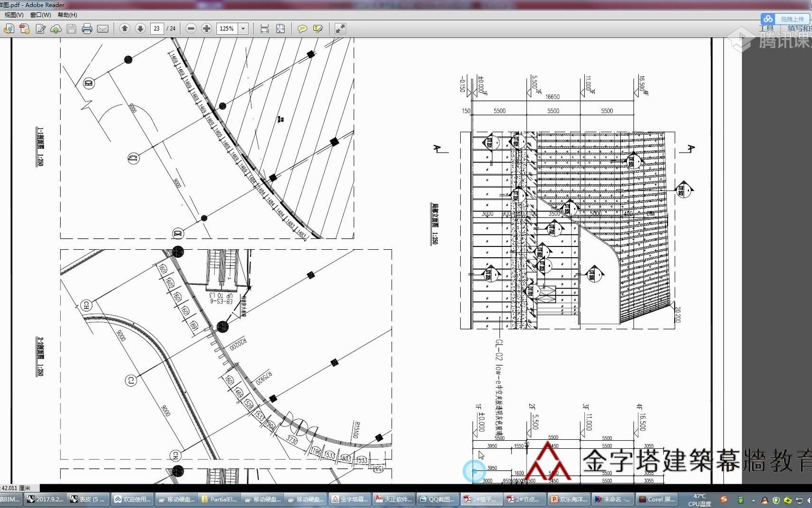Click the zoom percentage field showing 125%
The width and height of the screenshot is (812, 508).
click(228, 29)
